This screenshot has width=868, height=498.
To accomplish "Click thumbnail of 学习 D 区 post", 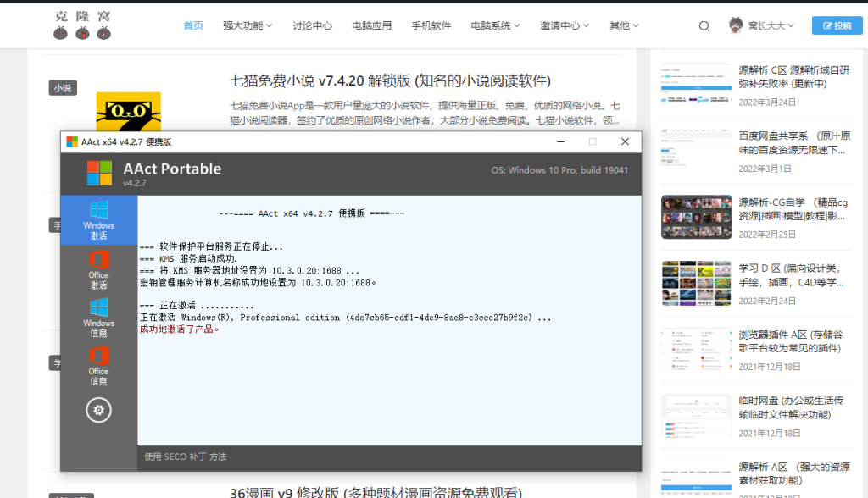I will (x=697, y=284).
